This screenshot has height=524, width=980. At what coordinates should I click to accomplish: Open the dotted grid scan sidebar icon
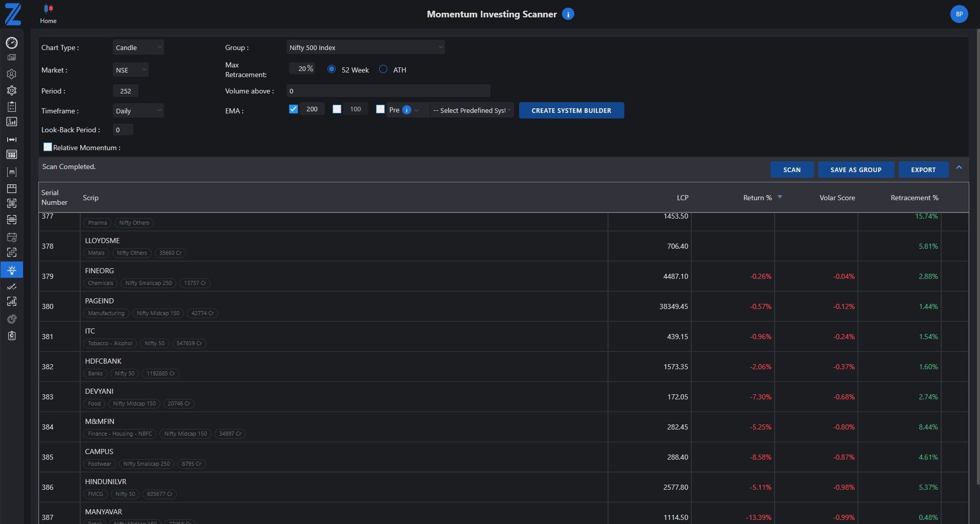pyautogui.click(x=12, y=252)
